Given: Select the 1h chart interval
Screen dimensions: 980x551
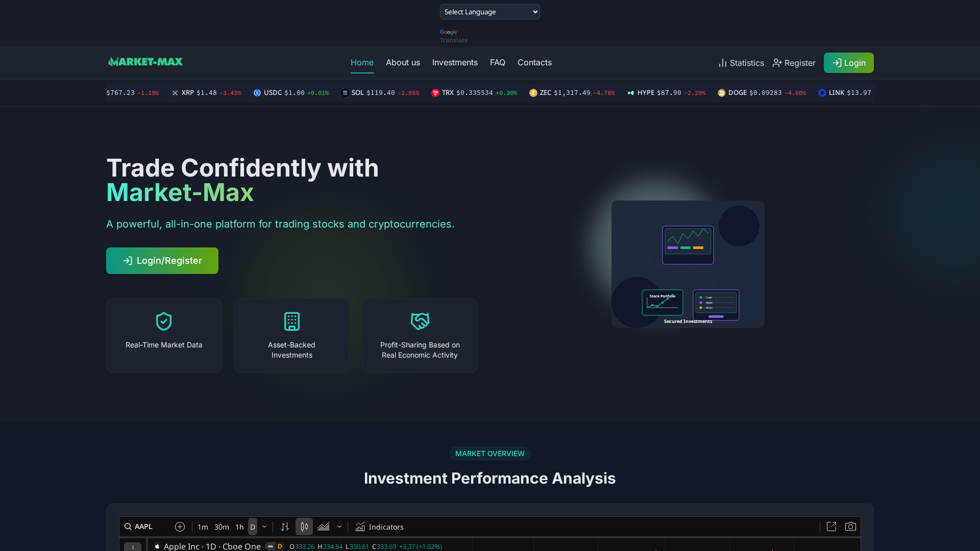Looking at the screenshot, I should 239,527.
